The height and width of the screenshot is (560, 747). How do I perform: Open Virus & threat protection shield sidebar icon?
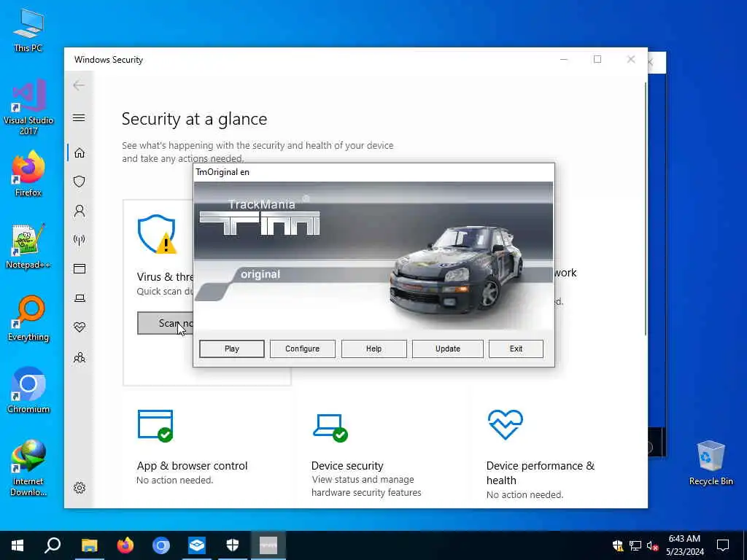click(x=80, y=182)
